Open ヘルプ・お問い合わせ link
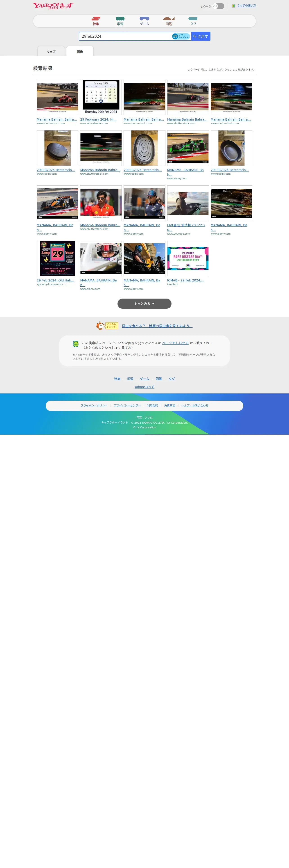This screenshot has height=868, width=289. pyautogui.click(x=195, y=405)
